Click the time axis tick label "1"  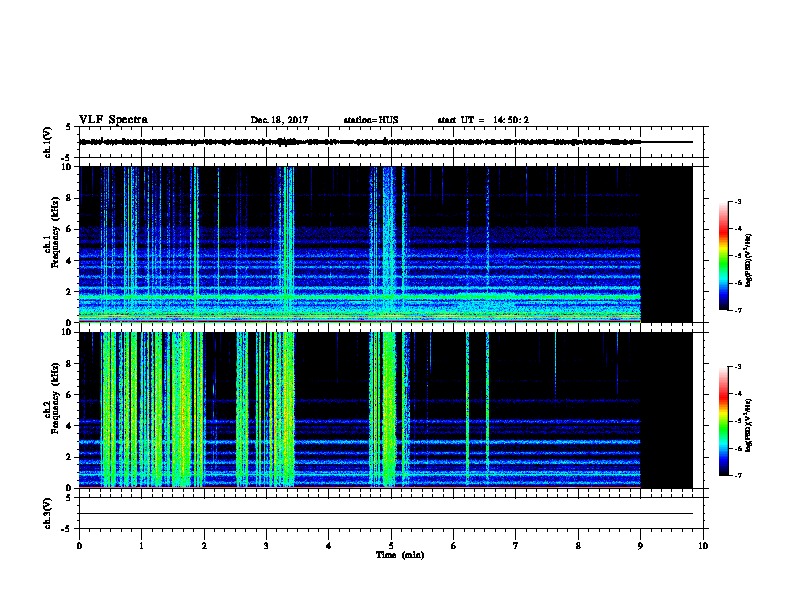(x=141, y=546)
